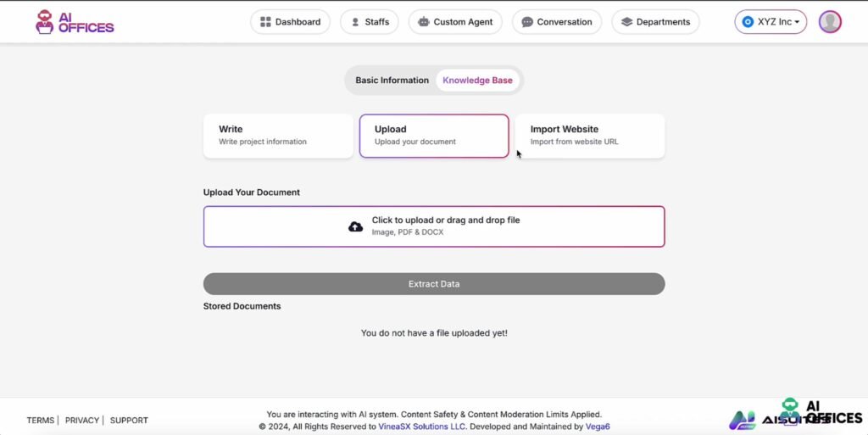Click the AI Offices logo
This screenshot has width=868, height=435.
75,22
